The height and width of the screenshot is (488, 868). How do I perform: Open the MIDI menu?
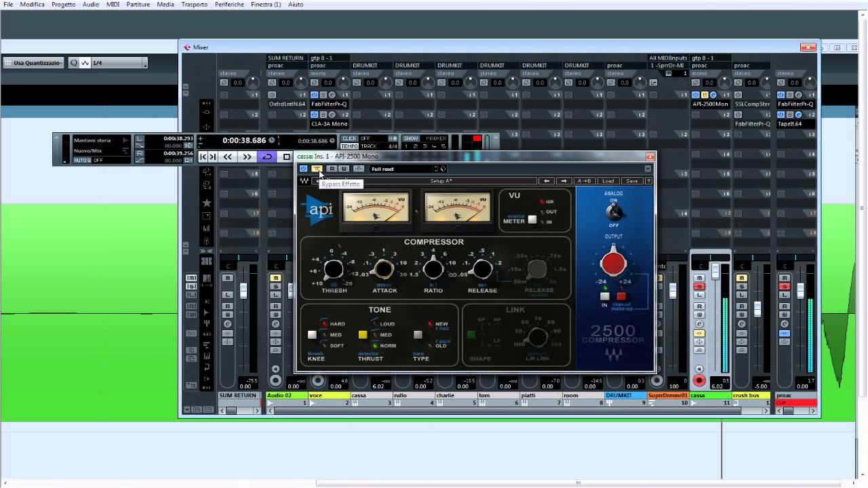(113, 4)
